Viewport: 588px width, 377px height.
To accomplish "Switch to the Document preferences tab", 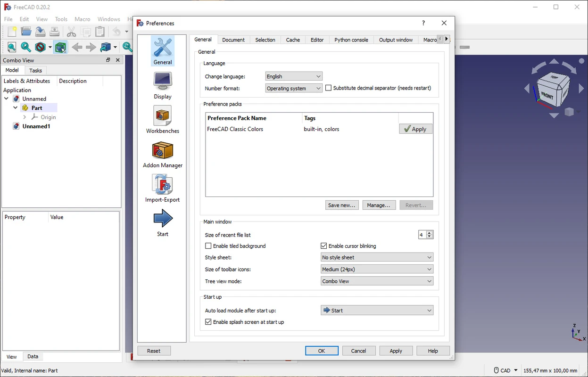I will tap(233, 40).
